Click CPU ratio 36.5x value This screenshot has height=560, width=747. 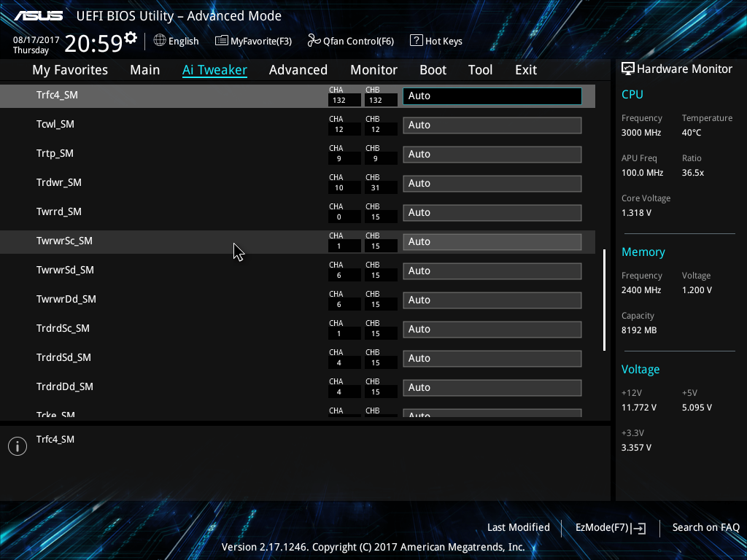coord(693,173)
